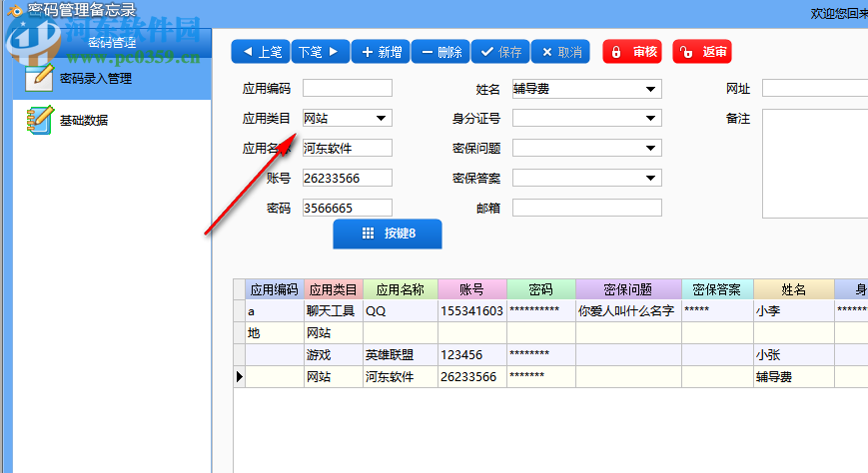Click the app icon in the title bar
This screenshot has width=868, height=473.
coord(15,10)
